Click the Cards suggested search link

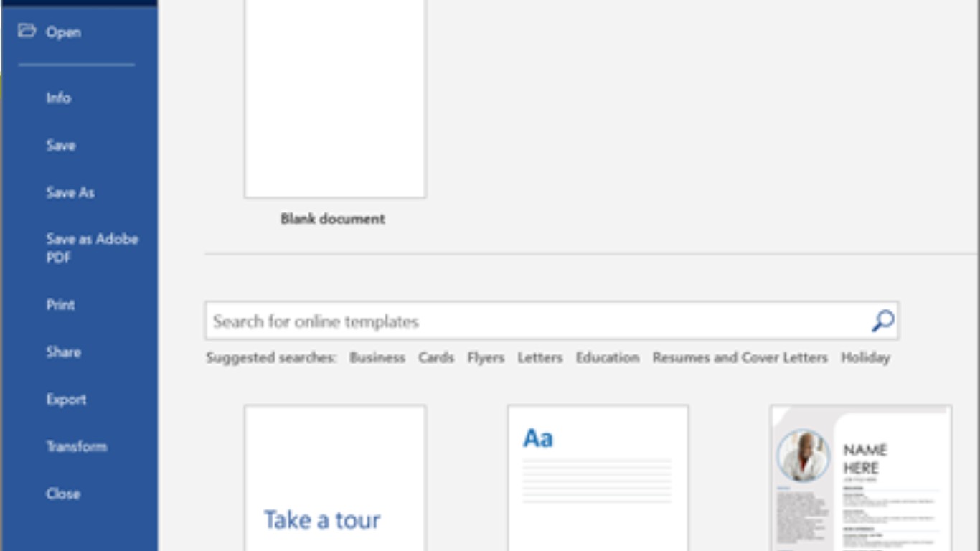click(436, 358)
